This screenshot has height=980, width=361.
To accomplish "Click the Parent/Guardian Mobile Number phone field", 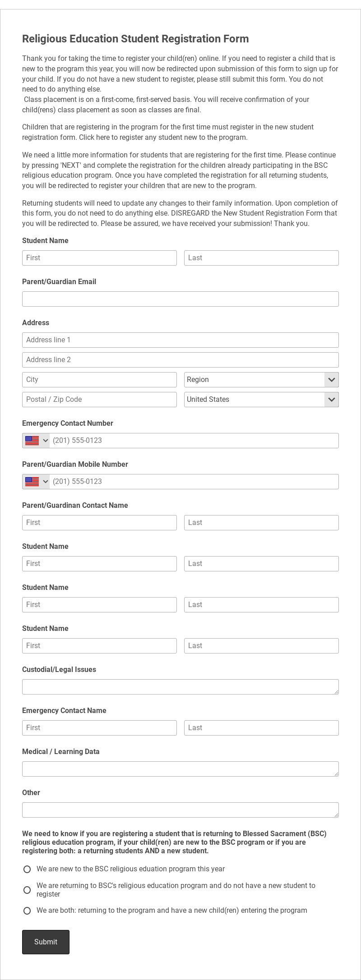I will point(194,482).
